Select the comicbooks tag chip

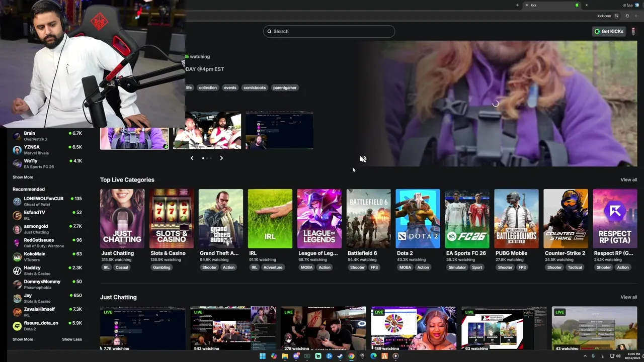coord(255,87)
